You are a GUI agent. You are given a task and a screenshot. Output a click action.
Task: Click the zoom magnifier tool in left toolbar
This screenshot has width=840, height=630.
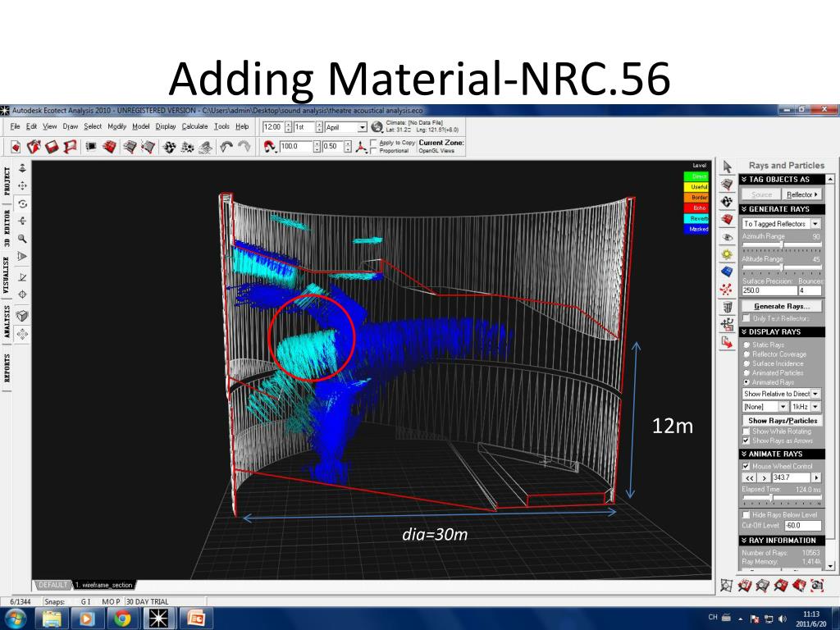click(22, 239)
